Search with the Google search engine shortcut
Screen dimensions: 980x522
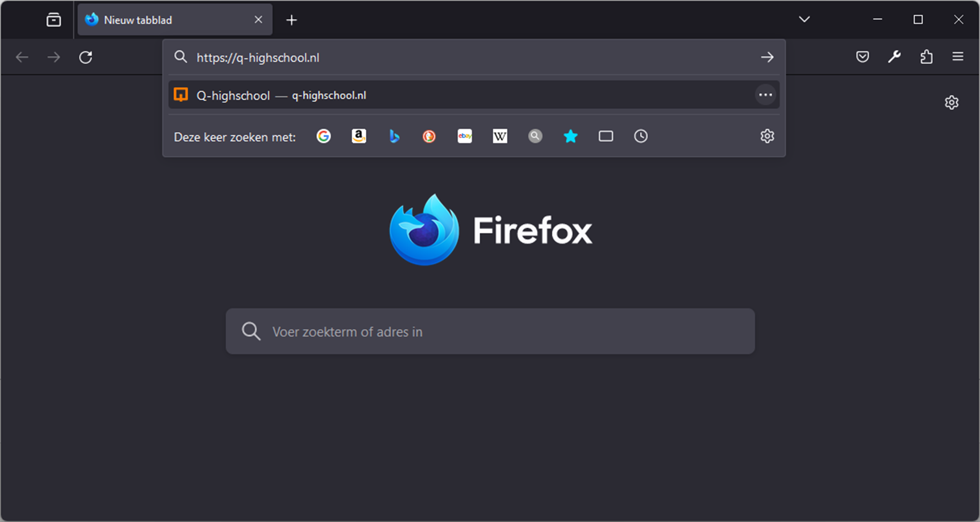[323, 136]
